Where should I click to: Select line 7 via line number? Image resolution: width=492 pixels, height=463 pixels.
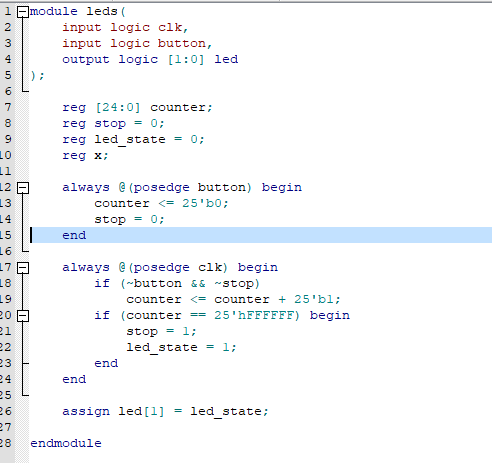[x=8, y=107]
